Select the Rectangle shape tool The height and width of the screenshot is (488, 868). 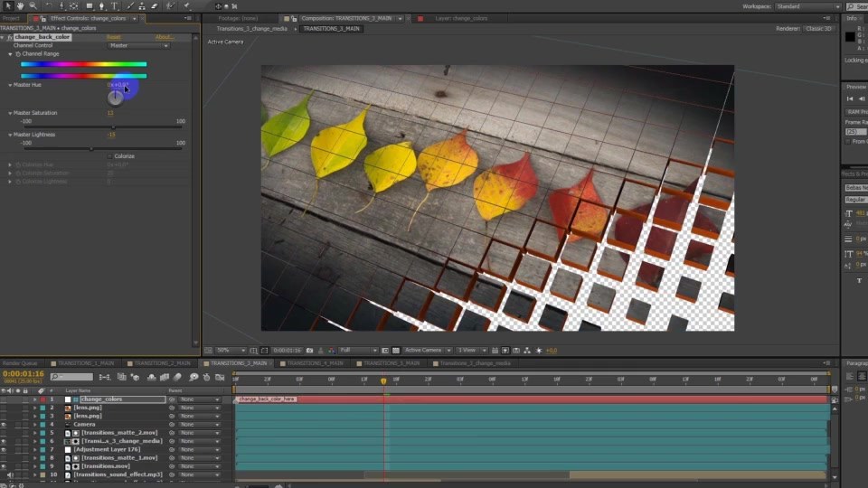click(90, 6)
